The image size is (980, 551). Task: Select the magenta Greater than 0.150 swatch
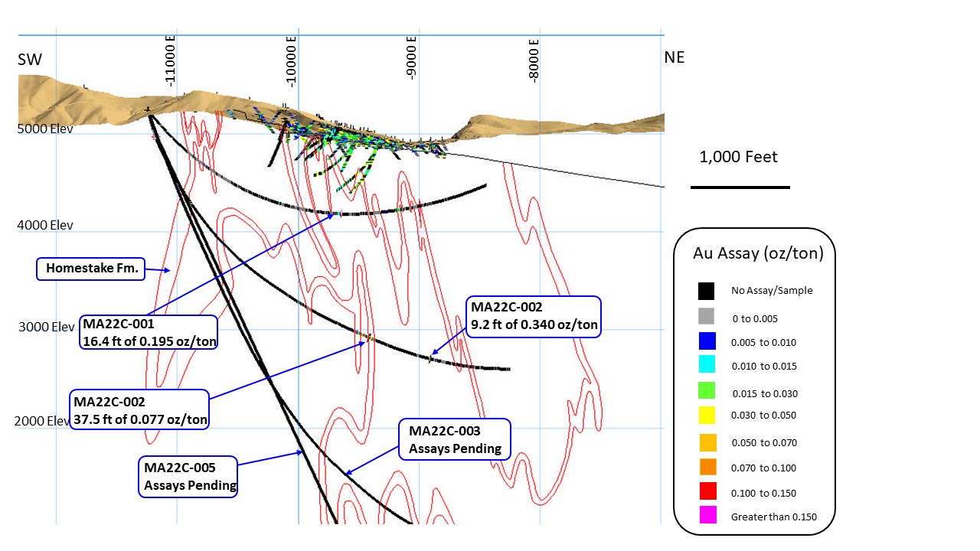coord(706,516)
